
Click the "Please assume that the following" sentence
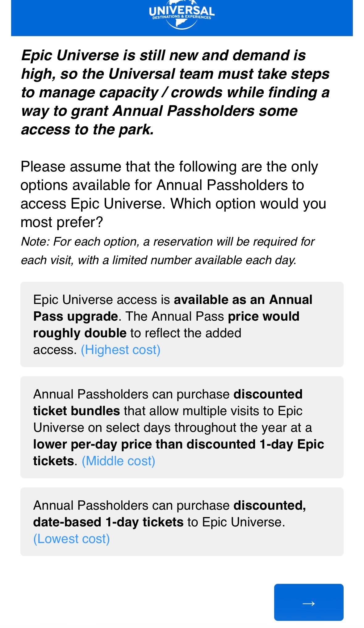[169, 167]
